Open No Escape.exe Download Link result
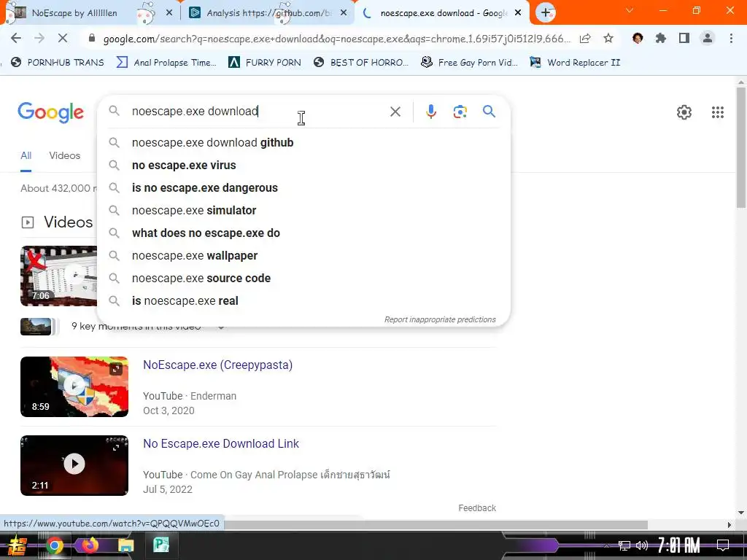Screen dimensions: 747x560 coord(221,443)
